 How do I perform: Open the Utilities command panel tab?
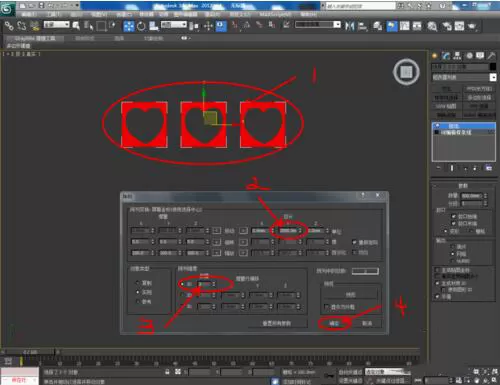tap(491, 56)
